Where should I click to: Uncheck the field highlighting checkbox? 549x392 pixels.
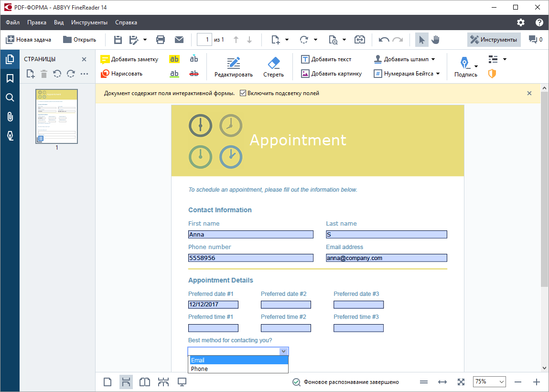[x=243, y=93]
